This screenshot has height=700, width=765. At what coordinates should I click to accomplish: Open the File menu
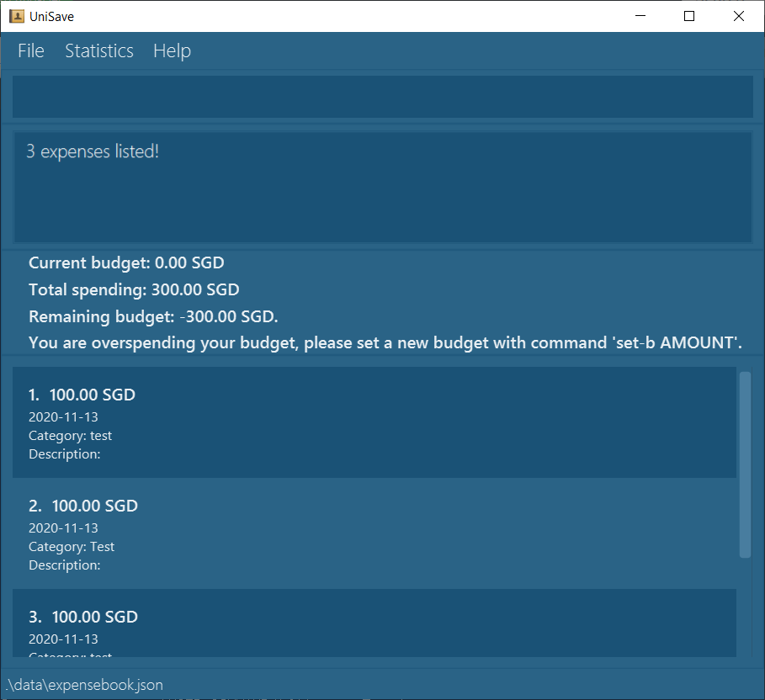(31, 50)
